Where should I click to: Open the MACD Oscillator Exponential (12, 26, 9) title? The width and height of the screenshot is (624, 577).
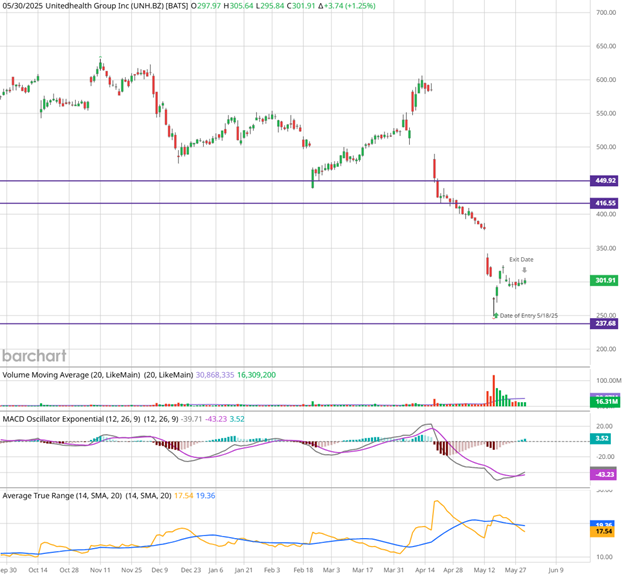[x=71, y=419]
